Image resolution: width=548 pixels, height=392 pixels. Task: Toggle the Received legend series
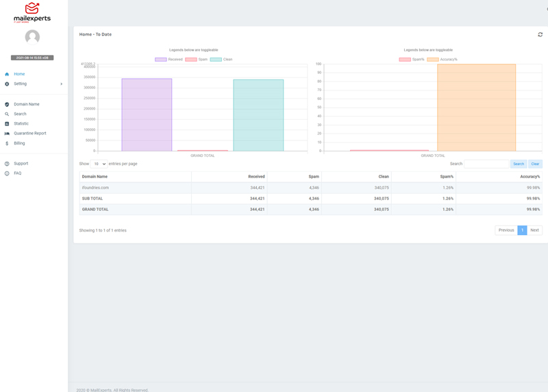pos(169,60)
